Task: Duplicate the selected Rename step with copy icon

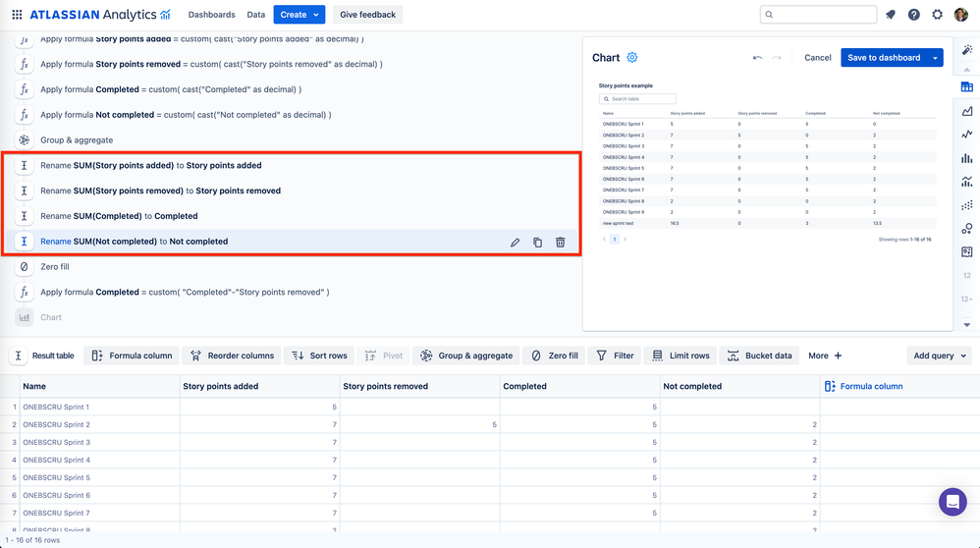Action: pyautogui.click(x=537, y=242)
